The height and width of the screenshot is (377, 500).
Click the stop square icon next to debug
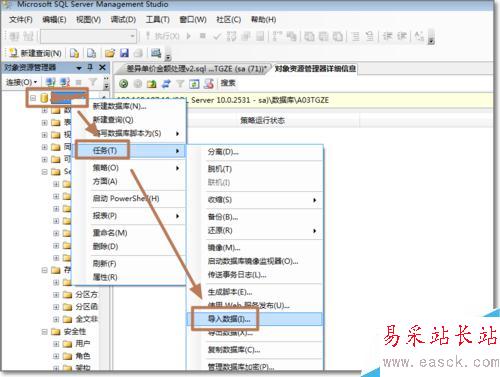[x=202, y=36]
